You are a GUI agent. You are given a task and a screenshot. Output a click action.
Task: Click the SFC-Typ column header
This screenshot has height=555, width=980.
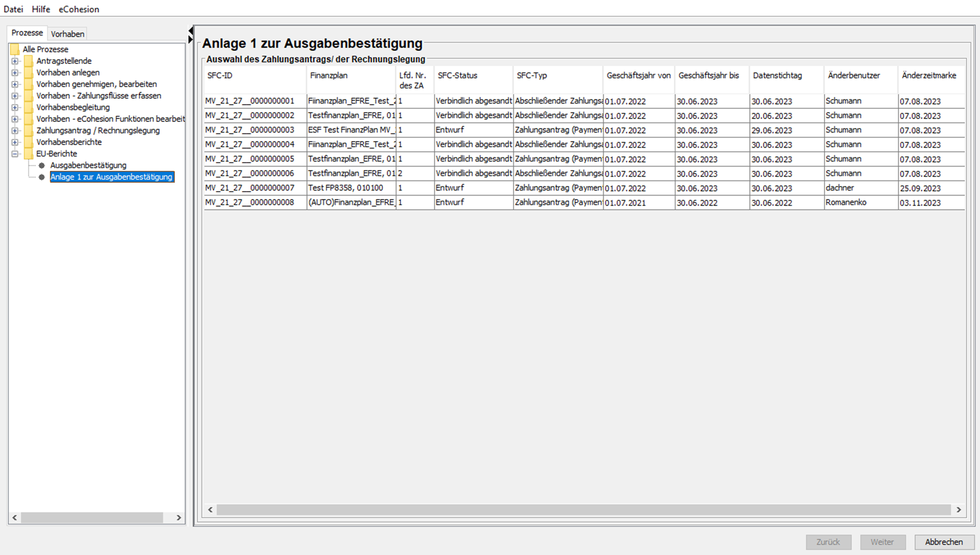[x=558, y=80]
